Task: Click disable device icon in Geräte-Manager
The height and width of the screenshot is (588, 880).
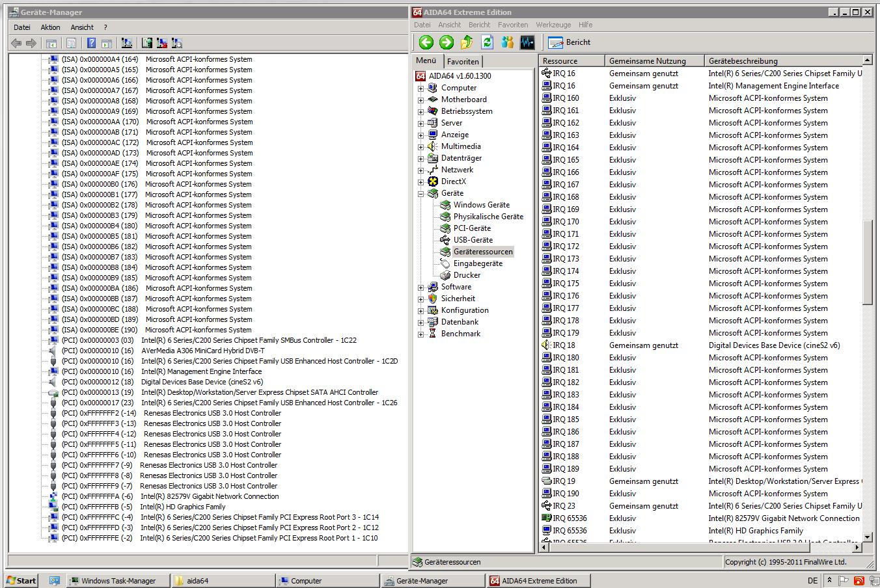Action: tap(177, 44)
